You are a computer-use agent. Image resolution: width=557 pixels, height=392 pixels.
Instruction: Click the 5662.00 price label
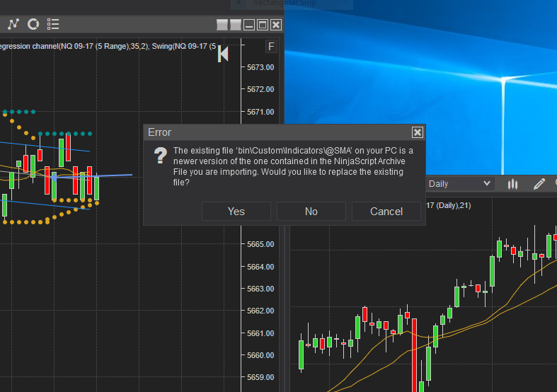pos(260,311)
